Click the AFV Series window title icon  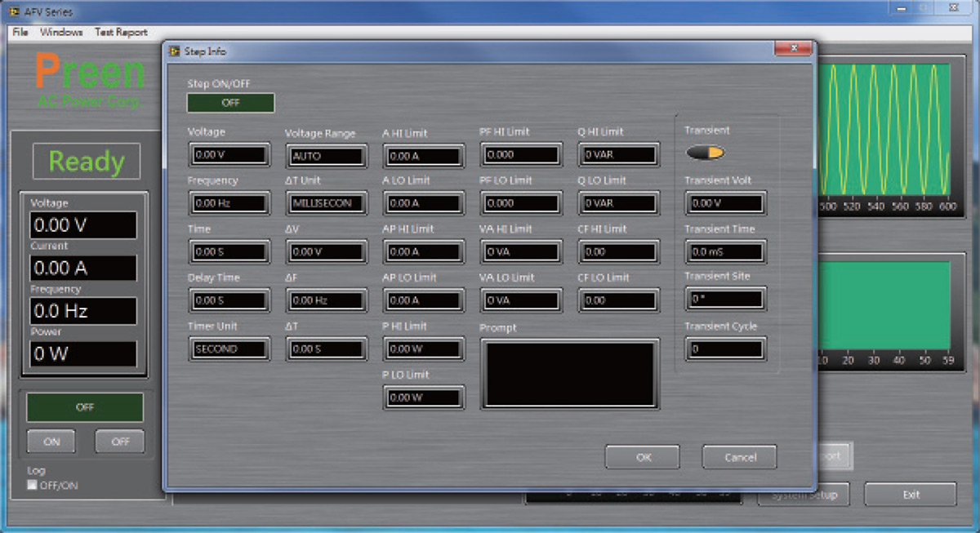pos(14,12)
